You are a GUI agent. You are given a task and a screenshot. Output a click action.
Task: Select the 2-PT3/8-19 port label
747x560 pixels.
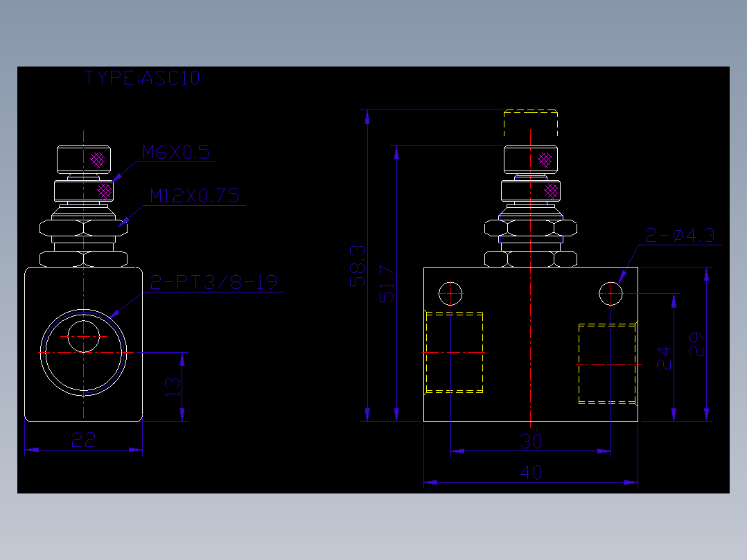(x=213, y=282)
